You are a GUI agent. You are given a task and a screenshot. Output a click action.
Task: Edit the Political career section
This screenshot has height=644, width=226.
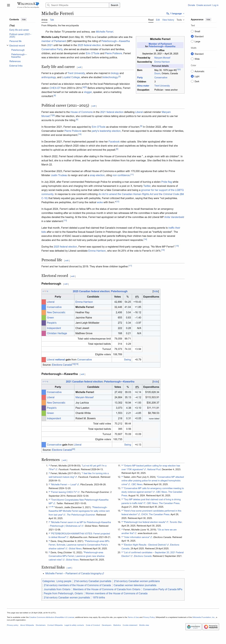[94, 106]
